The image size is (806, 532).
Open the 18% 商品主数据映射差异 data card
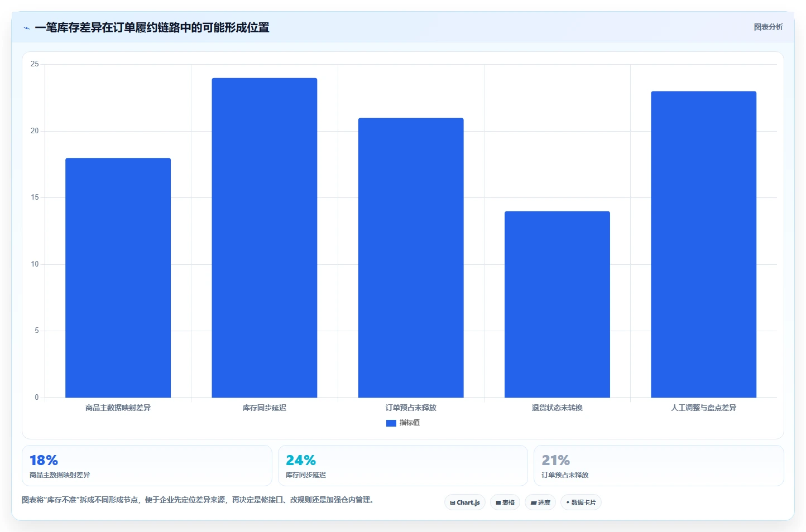click(x=147, y=466)
